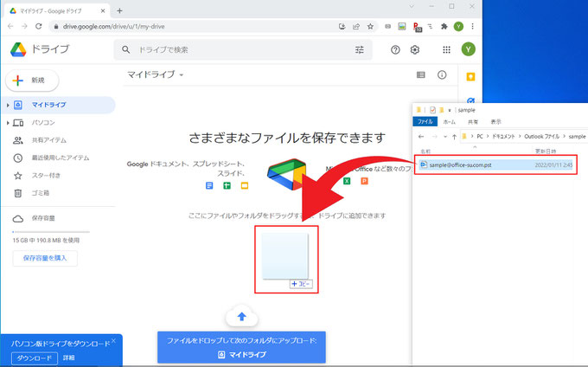
Task: Click the share page icon in address bar
Action: click(356, 26)
